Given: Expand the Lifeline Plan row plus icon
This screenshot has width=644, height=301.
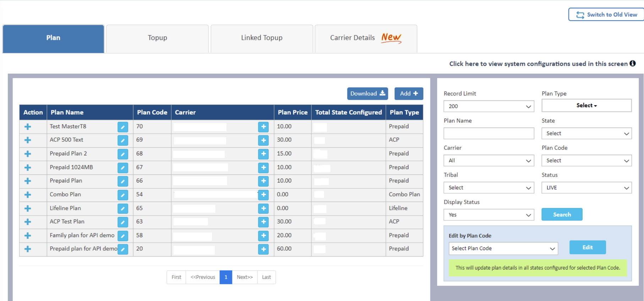Looking at the screenshot, I should click(x=28, y=208).
